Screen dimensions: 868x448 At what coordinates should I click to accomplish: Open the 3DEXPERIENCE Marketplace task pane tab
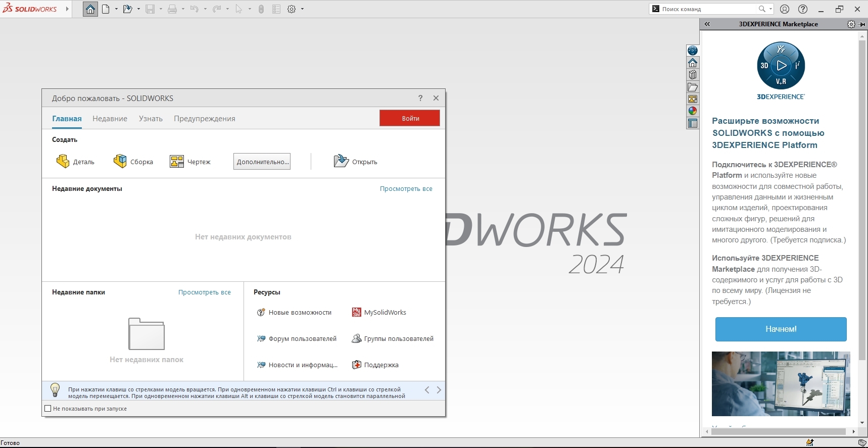tap(693, 51)
